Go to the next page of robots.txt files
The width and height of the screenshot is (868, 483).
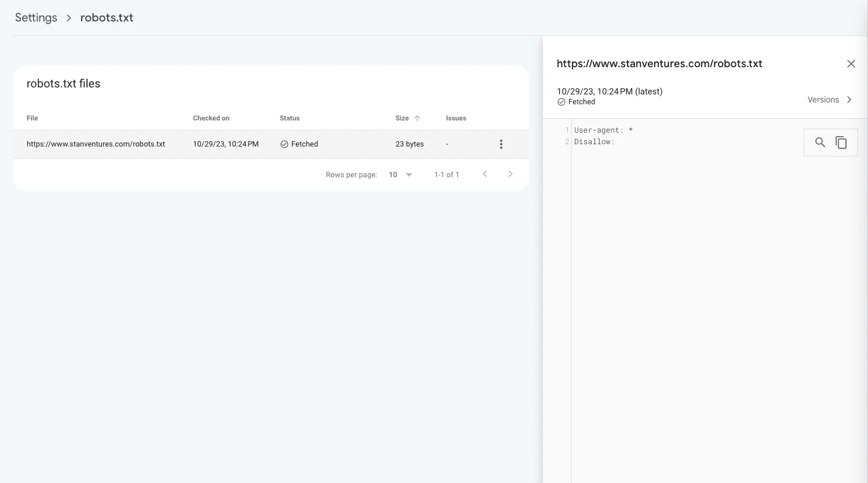pyautogui.click(x=510, y=174)
